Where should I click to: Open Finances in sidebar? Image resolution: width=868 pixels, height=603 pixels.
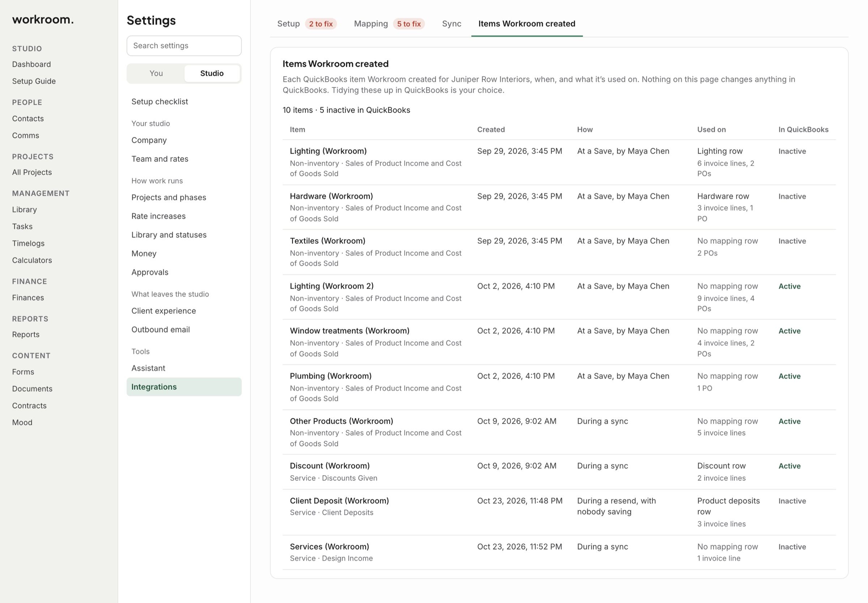pos(28,298)
